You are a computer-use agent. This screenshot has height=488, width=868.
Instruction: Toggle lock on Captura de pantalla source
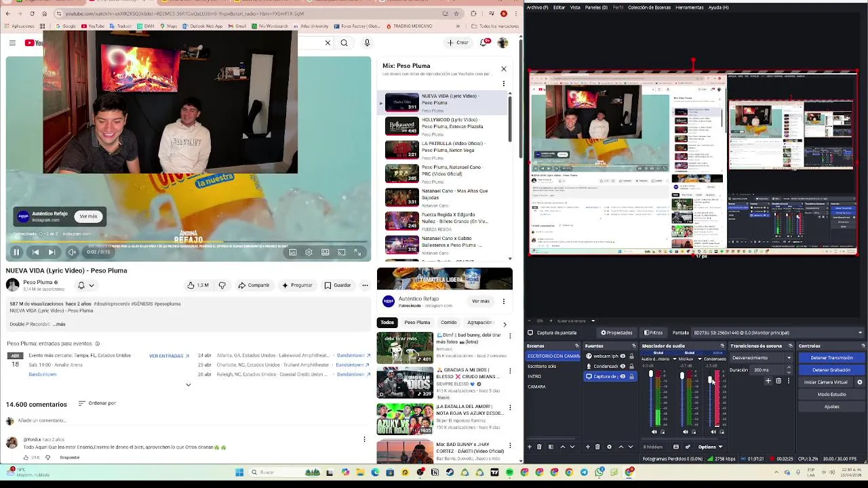pos(631,376)
